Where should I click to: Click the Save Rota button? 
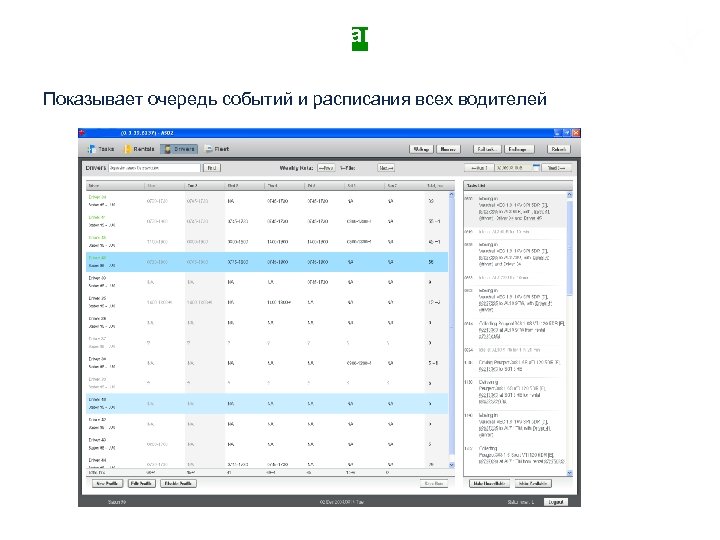434,484
